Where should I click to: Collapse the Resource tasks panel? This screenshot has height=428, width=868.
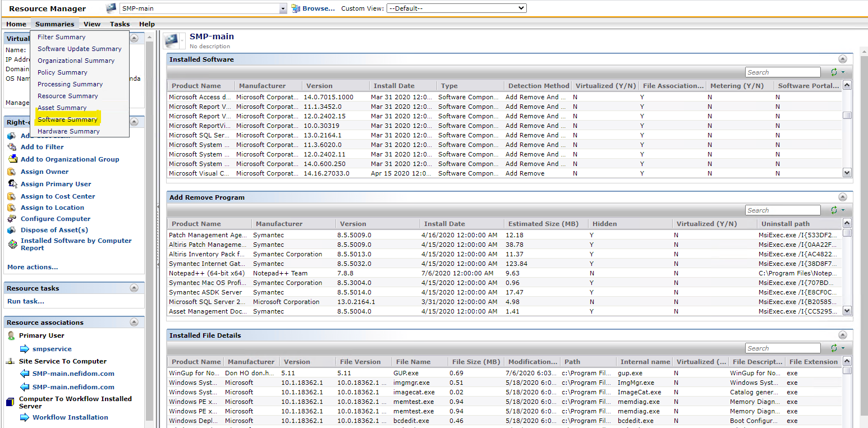[134, 288]
